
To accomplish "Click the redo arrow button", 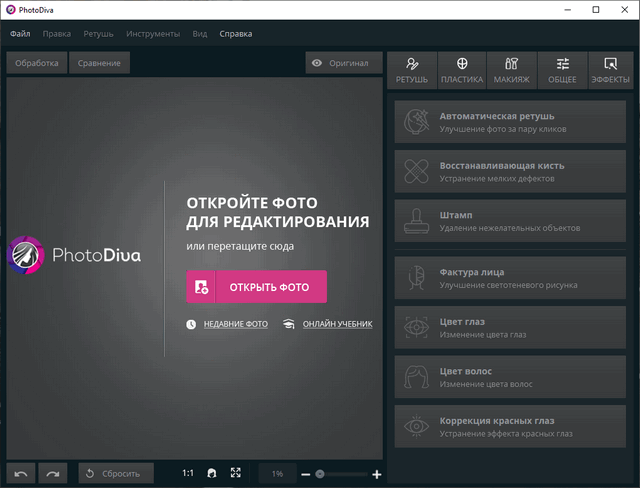I will coord(53,473).
